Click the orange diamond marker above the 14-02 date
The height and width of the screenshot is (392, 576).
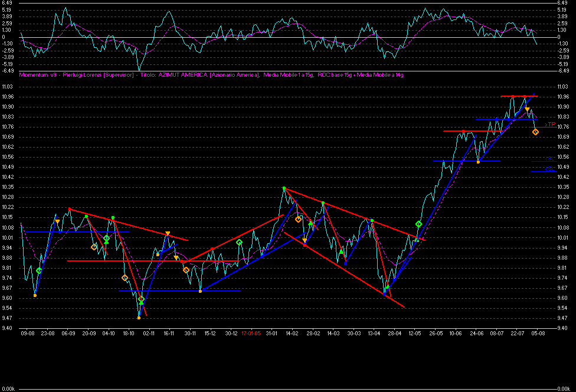tap(298, 219)
